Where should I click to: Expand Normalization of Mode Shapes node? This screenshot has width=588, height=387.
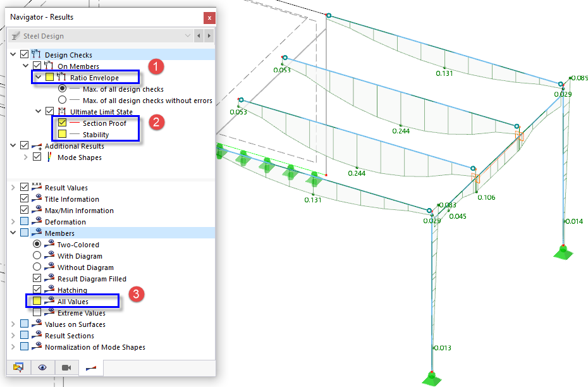point(13,347)
